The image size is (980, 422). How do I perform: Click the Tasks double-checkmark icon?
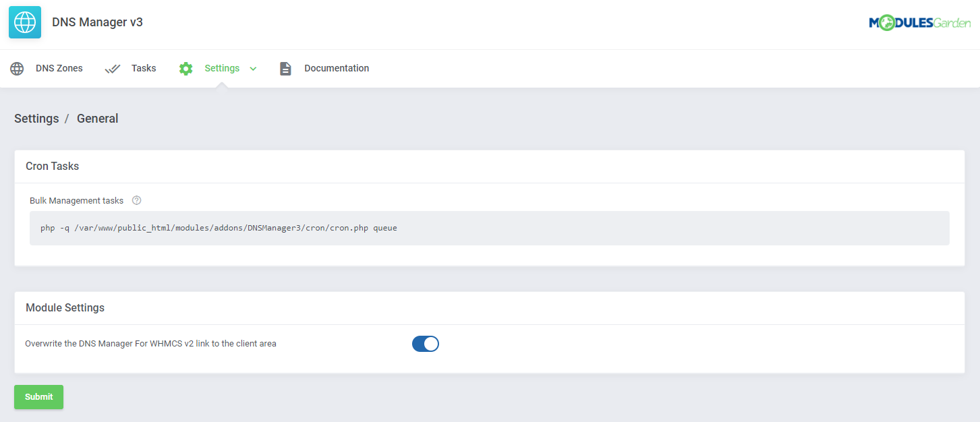[113, 69]
